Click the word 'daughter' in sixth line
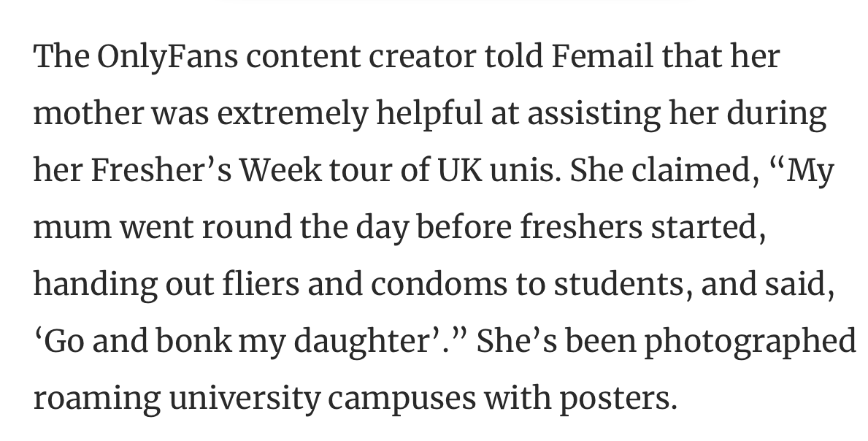868x441 pixels. pos(362,340)
